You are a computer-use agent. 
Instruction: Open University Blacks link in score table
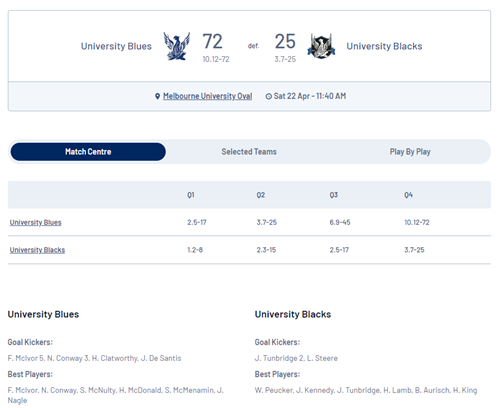pyautogui.click(x=37, y=250)
